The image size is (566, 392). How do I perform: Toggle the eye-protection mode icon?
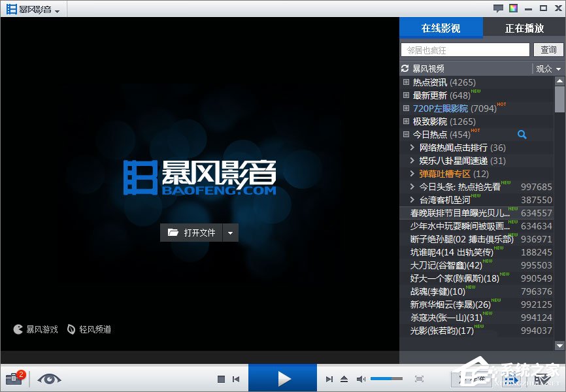tap(50, 379)
